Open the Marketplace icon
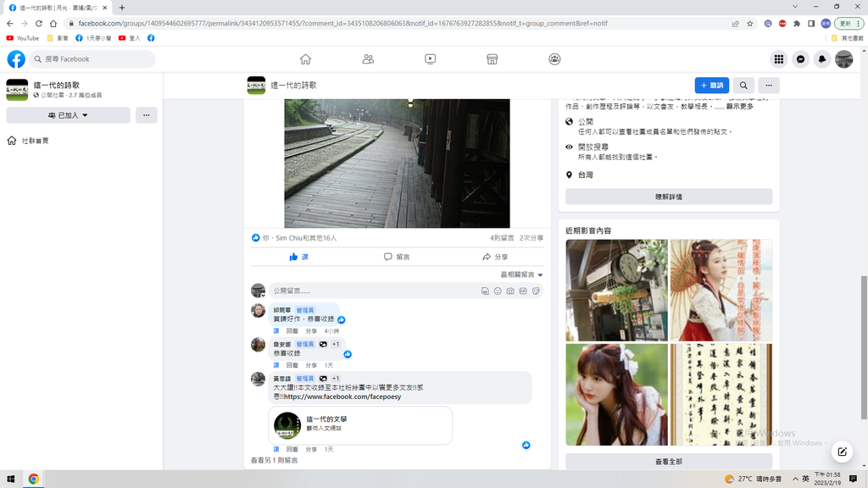The image size is (868, 488). pos(492,59)
